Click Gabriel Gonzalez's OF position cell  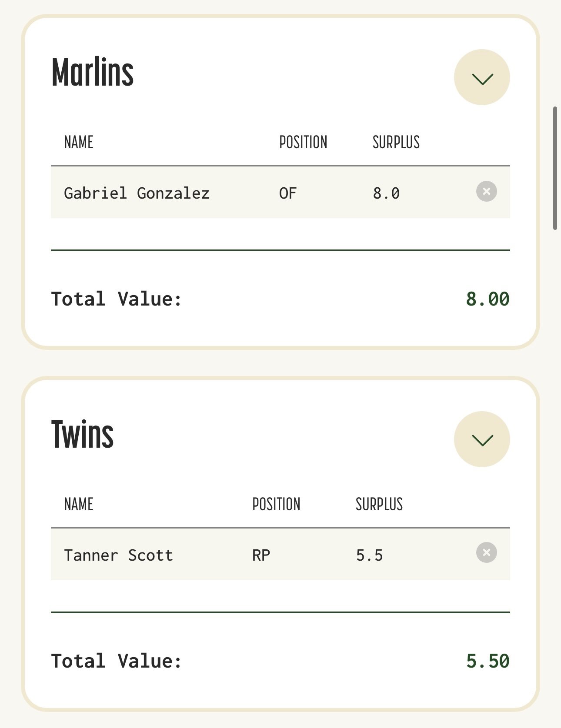(288, 193)
